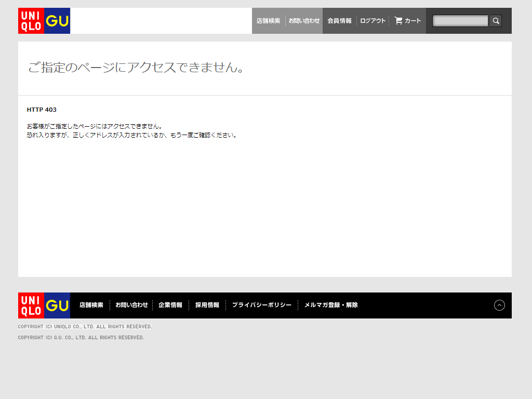Focus the header search input field
The height and width of the screenshot is (399, 532).
click(460, 21)
